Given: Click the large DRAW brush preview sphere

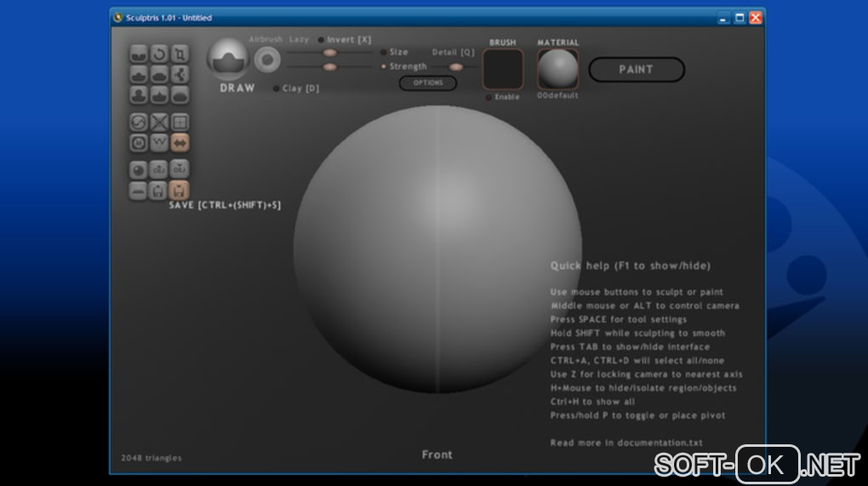Looking at the screenshot, I should tap(228, 60).
